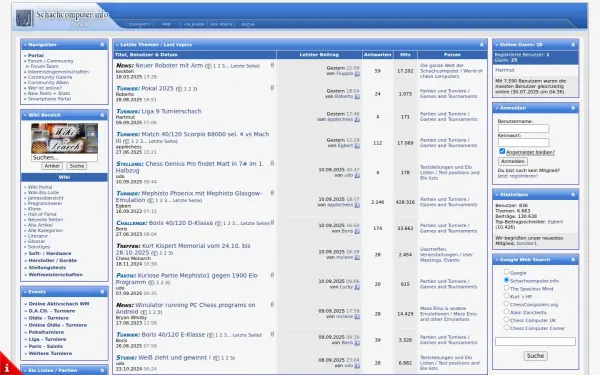Jump to last post icon in Boris E-Klasse row

point(357,343)
